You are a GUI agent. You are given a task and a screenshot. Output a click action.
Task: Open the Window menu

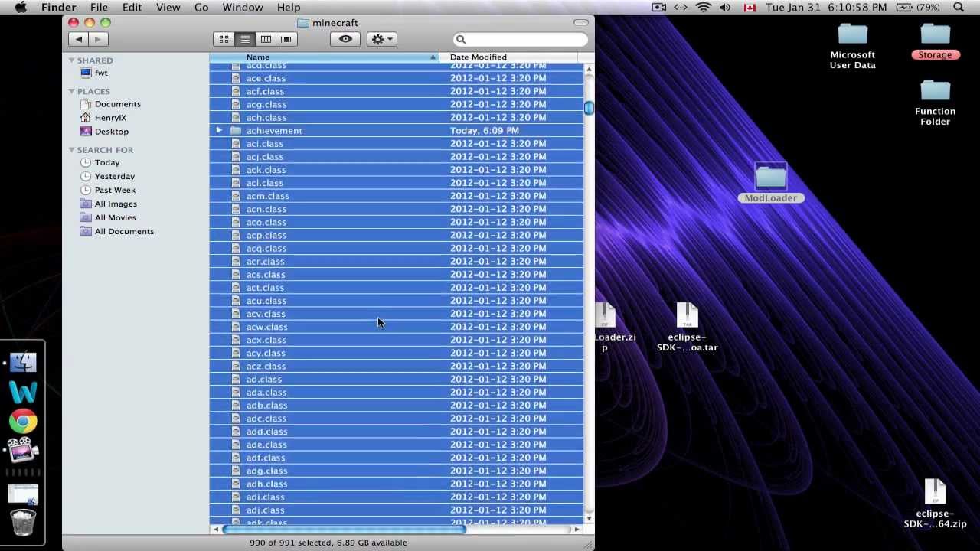click(x=242, y=7)
